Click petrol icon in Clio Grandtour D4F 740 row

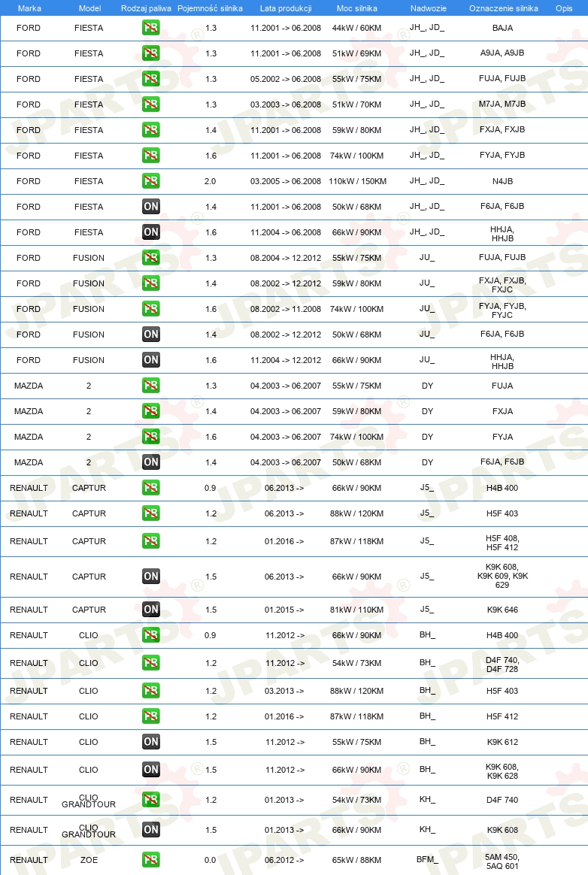(151, 800)
